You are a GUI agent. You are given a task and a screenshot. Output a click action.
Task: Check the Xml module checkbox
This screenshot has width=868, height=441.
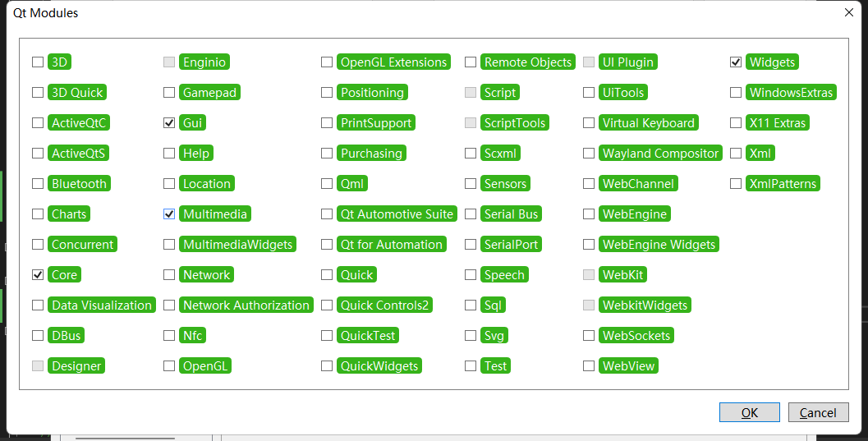(736, 153)
